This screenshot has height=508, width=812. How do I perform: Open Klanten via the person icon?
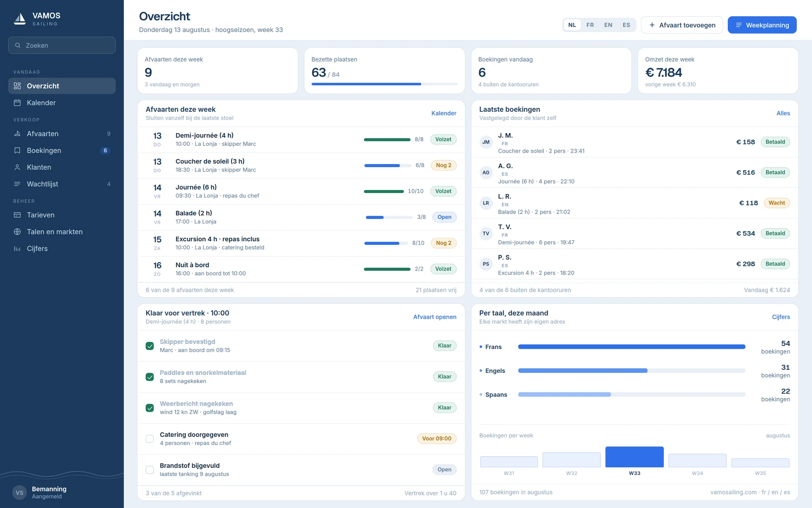pos(17,167)
